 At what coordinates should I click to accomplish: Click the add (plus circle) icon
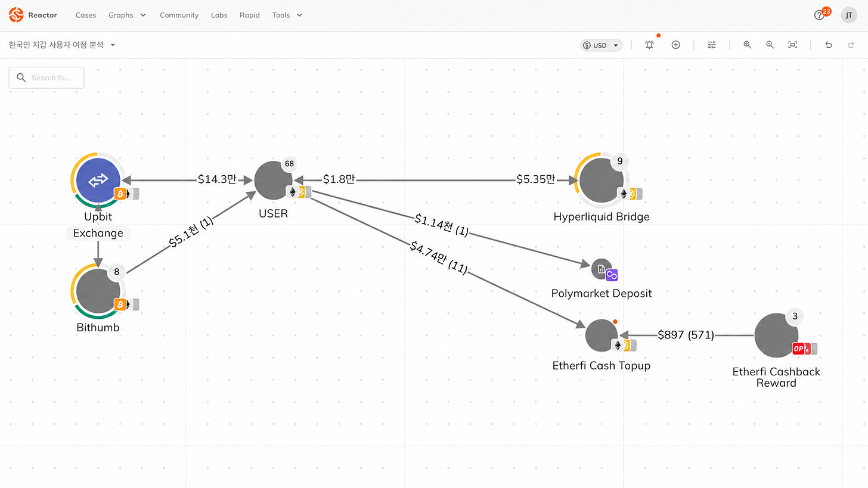[x=675, y=45]
